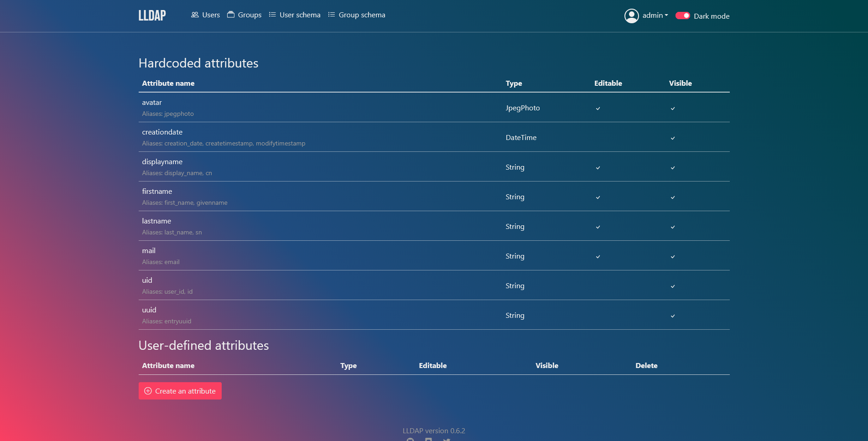Open the GitHub icon in the footer
Viewport: 868px width, 441px height.
[411, 439]
